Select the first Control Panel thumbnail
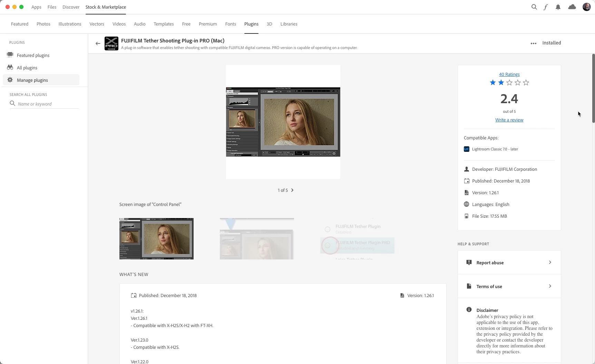Viewport: 595px width, 364px height. (156, 239)
